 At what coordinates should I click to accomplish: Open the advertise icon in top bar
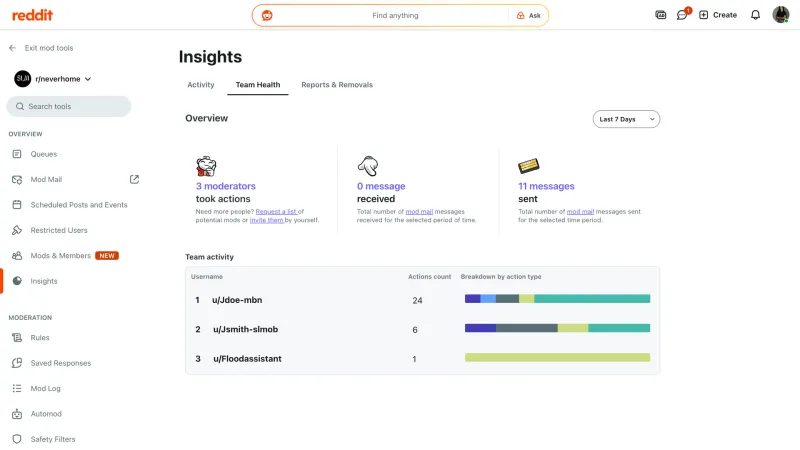[660, 15]
